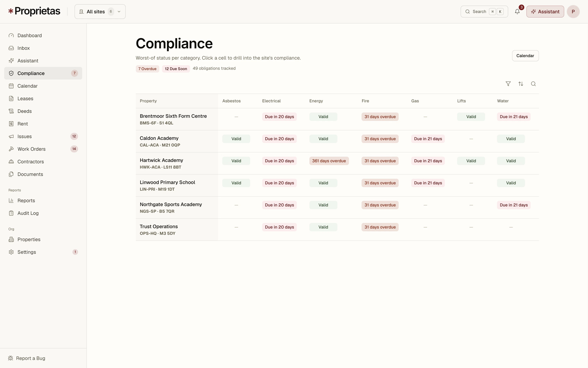Filter by 12 Due Soon chip
Image resolution: width=588 pixels, height=368 pixels.
pos(176,69)
